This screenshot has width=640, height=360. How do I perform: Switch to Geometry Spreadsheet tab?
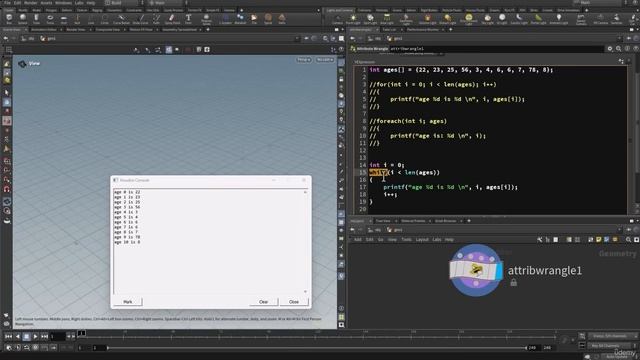pyautogui.click(x=179, y=29)
